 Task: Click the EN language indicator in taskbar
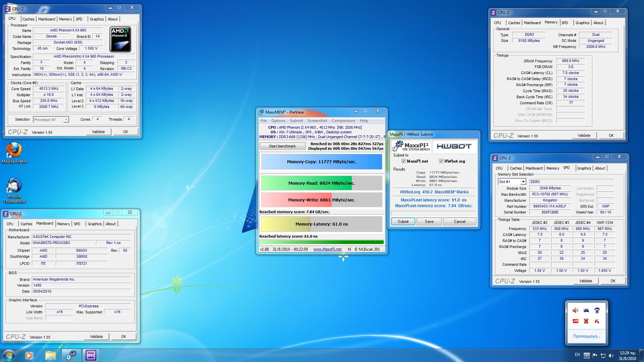[x=577, y=355]
